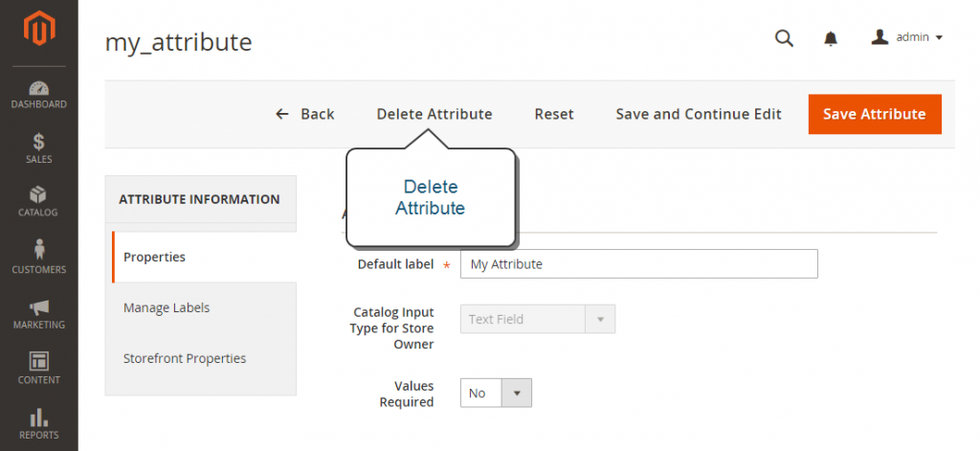Viewport: 980px width, 451px height.
Task: Select the Properties tab
Action: click(x=204, y=257)
